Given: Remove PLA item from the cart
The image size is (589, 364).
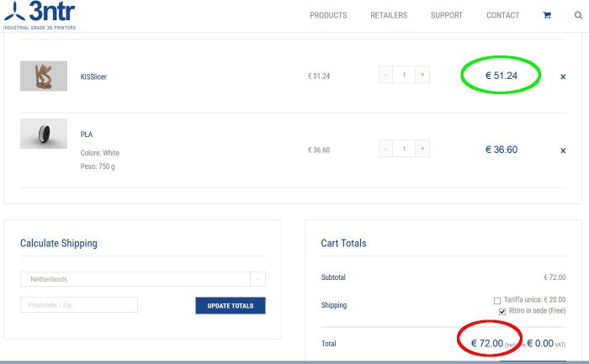Looking at the screenshot, I should click(x=563, y=150).
